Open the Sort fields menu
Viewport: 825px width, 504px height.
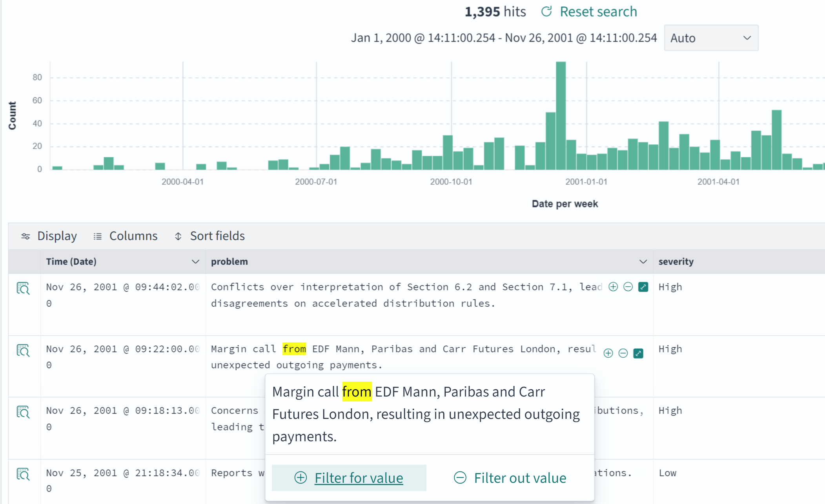click(x=210, y=236)
